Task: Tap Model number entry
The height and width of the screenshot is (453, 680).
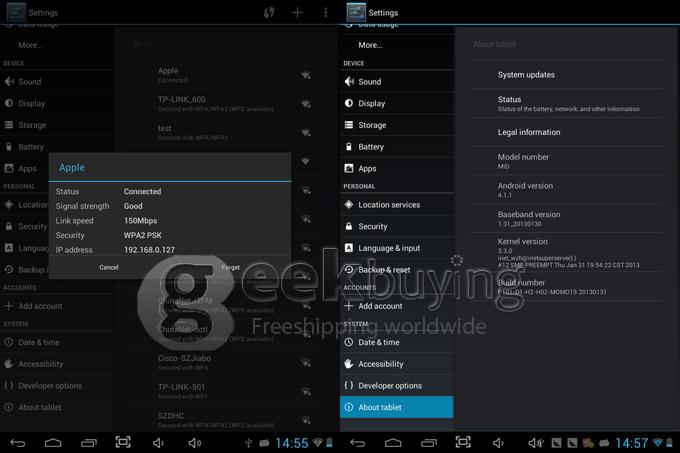Action: (x=566, y=161)
